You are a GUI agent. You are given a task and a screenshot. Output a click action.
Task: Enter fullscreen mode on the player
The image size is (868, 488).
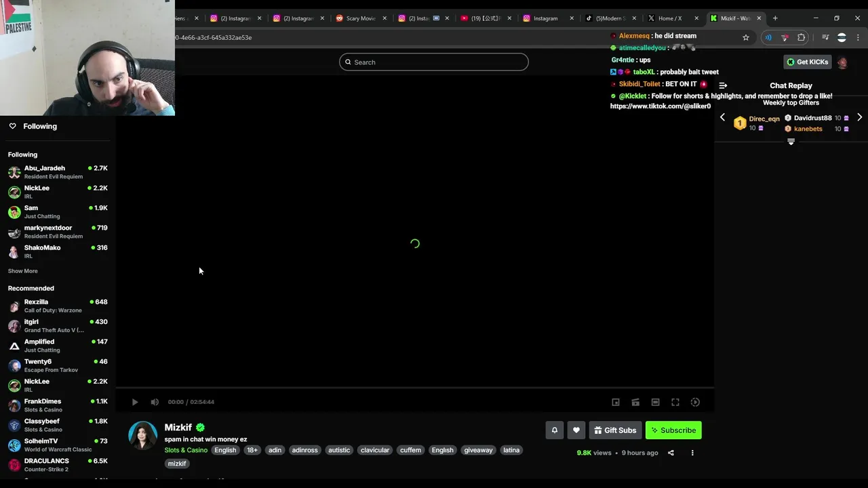tap(675, 402)
